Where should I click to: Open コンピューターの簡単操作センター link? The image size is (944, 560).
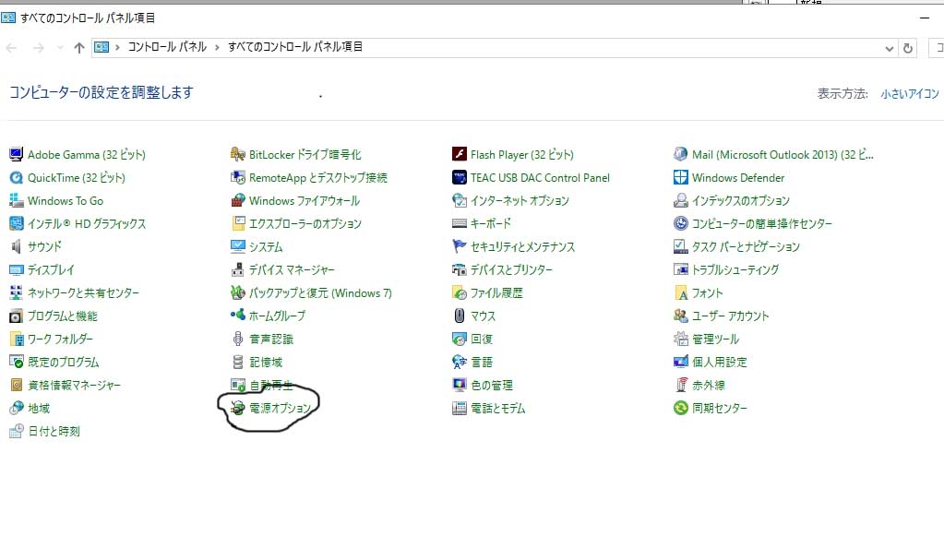coord(761,223)
